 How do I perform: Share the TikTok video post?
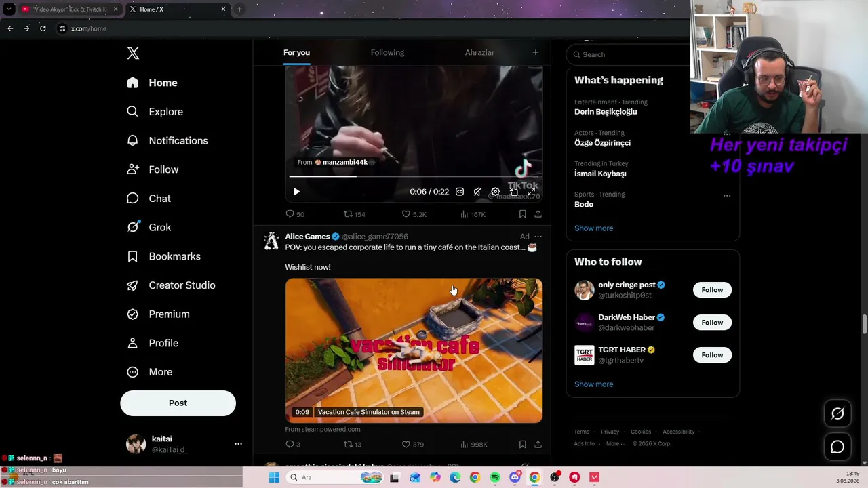538,214
